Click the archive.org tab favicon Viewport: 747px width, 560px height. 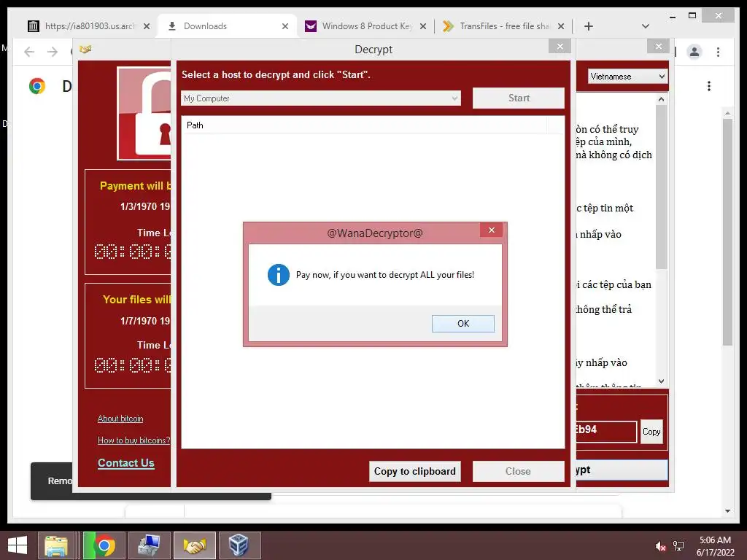point(34,26)
